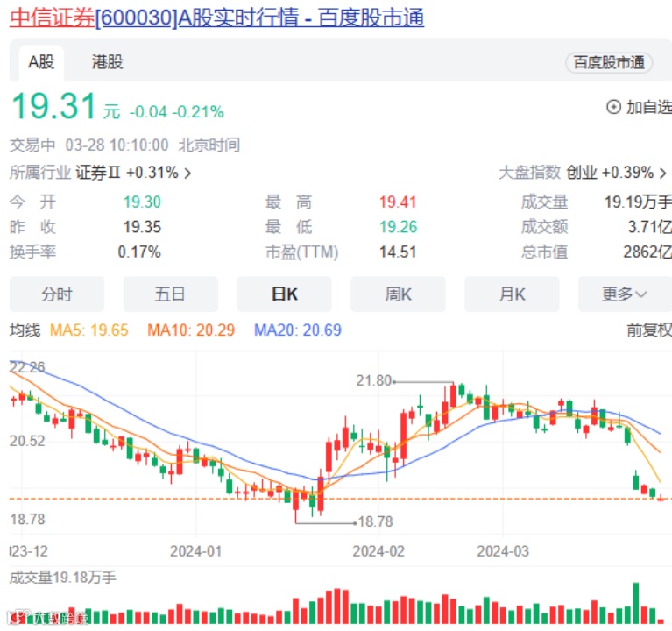Screen dimensions: 672x631
Task: Click the 总市值 value 2862亿
Action: [647, 252]
